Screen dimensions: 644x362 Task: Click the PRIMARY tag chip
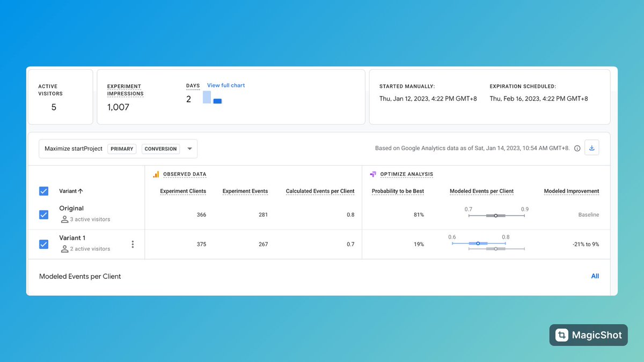(x=122, y=149)
